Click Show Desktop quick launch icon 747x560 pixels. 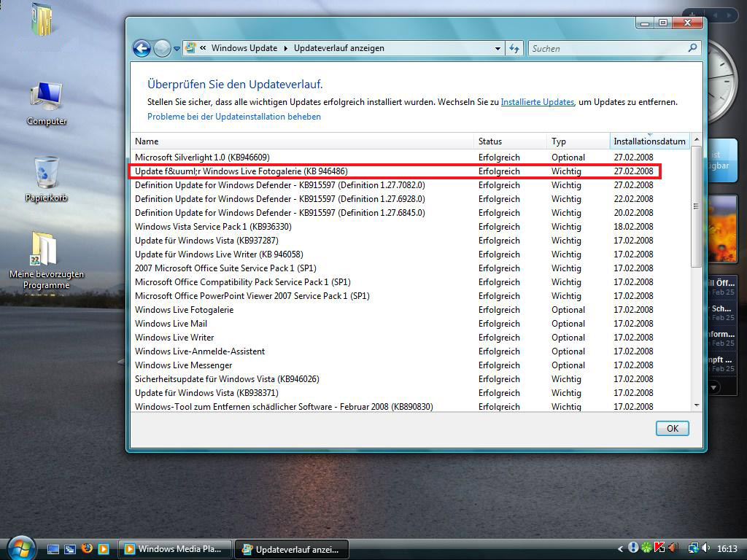[53, 549]
